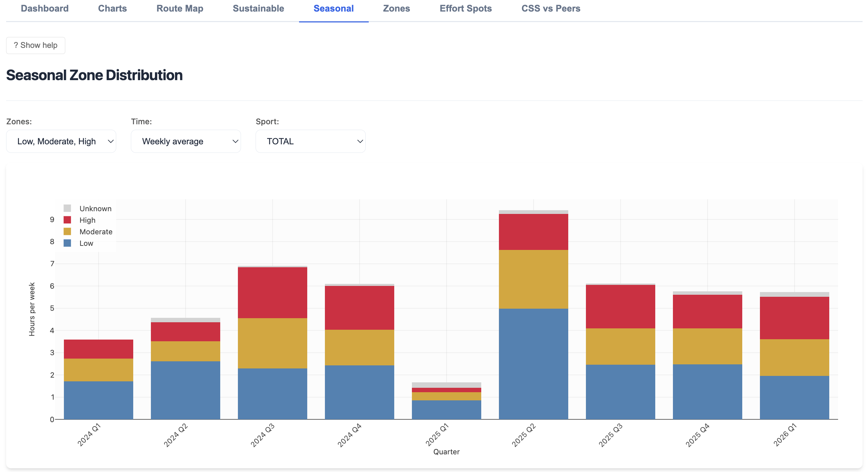The height and width of the screenshot is (472, 868).
Task: Click the Low legend color swatch
Action: [67, 243]
